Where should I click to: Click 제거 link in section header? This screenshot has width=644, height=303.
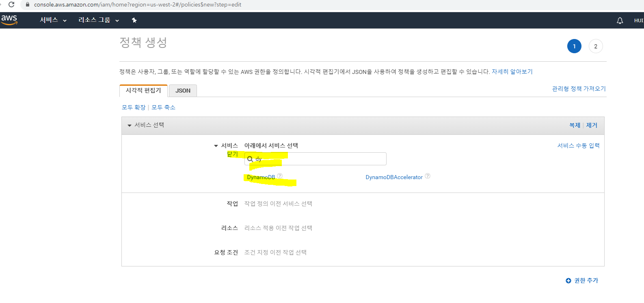click(592, 125)
